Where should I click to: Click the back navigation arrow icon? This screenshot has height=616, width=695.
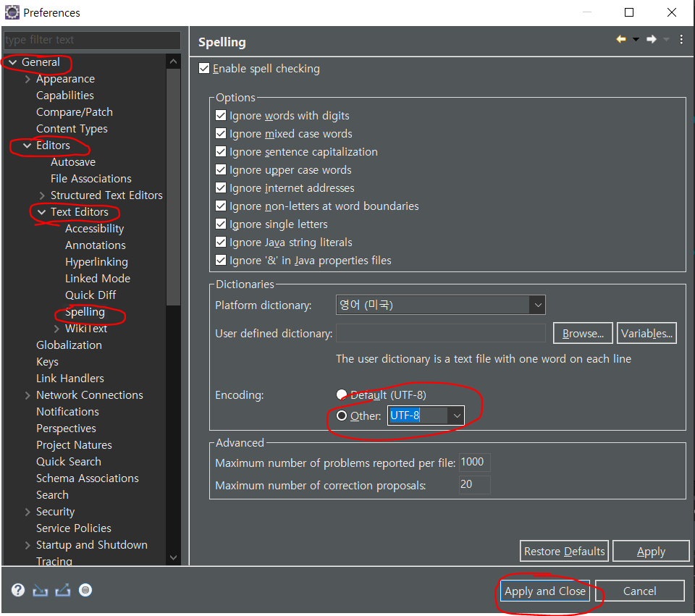click(x=621, y=39)
